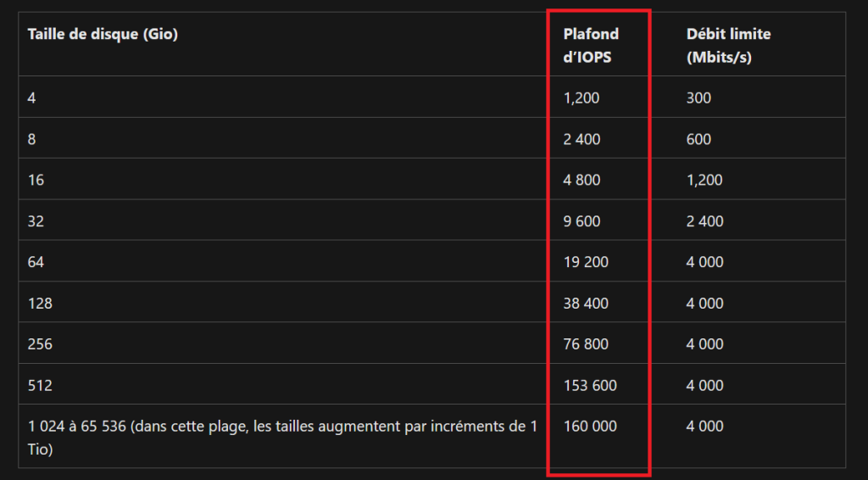This screenshot has height=480, width=868.
Task: Select the 1,200 IOPS cell
Action: click(581, 98)
